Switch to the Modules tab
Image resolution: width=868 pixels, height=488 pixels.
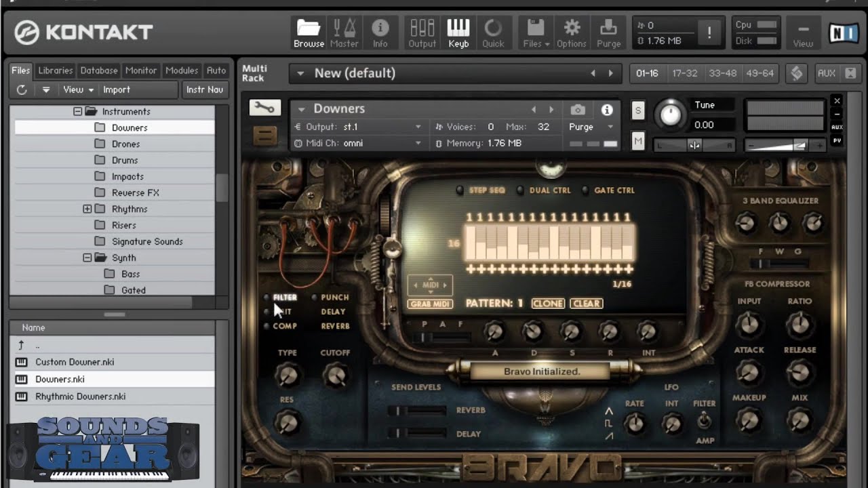(x=182, y=70)
